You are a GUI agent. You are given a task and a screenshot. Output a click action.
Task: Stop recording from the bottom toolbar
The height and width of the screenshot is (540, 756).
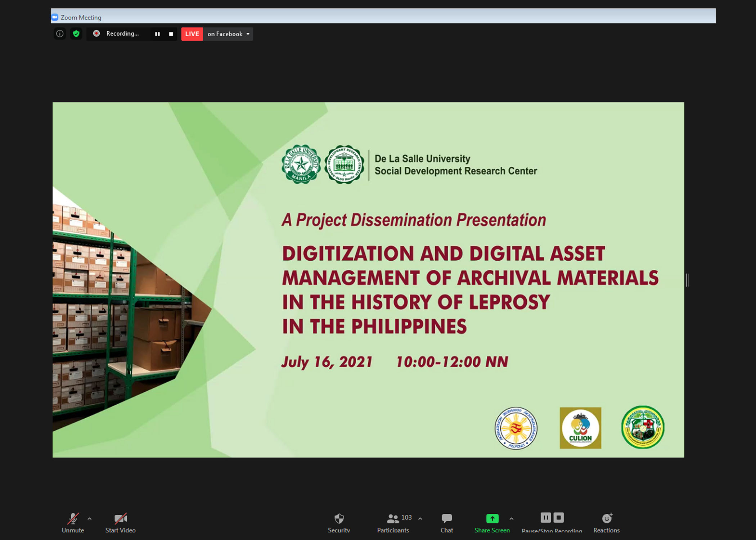tap(558, 518)
